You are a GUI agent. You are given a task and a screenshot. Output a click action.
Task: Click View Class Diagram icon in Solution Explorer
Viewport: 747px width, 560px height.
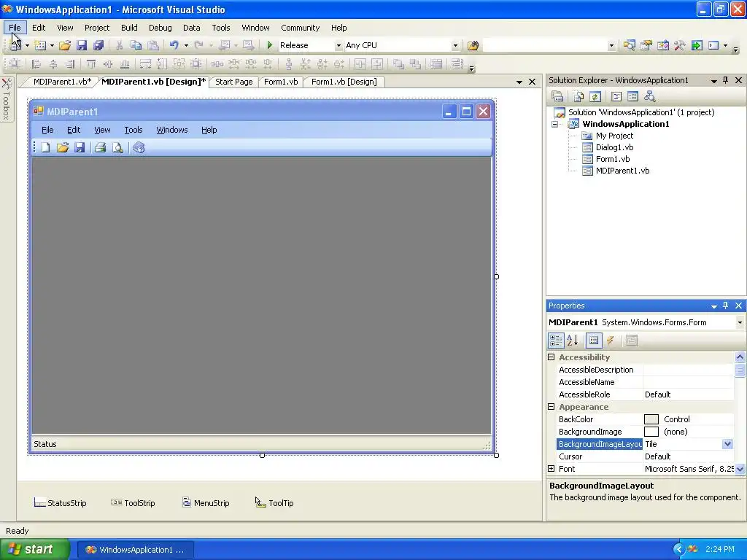[x=649, y=97]
